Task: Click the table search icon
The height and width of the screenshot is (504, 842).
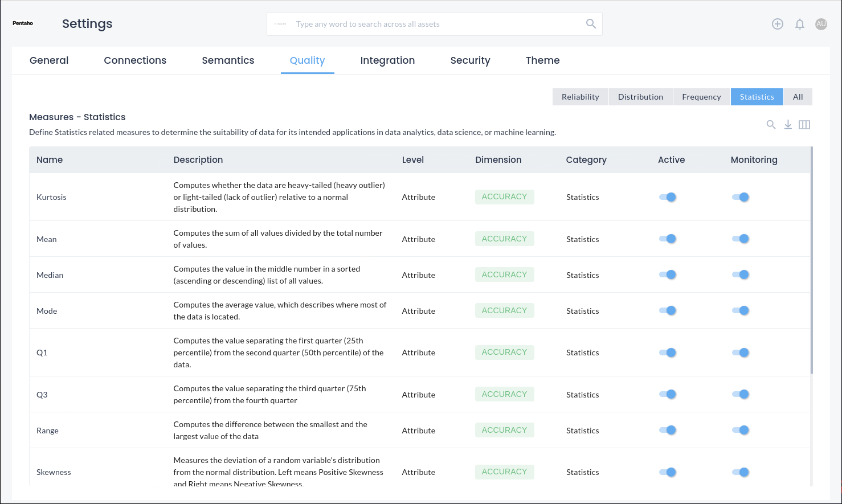Action: (771, 125)
